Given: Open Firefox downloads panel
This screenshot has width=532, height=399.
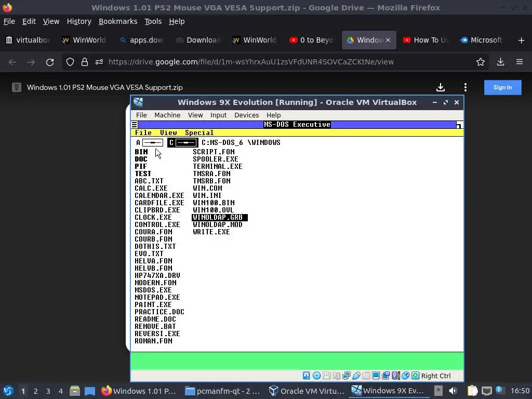Looking at the screenshot, I should point(500,62).
